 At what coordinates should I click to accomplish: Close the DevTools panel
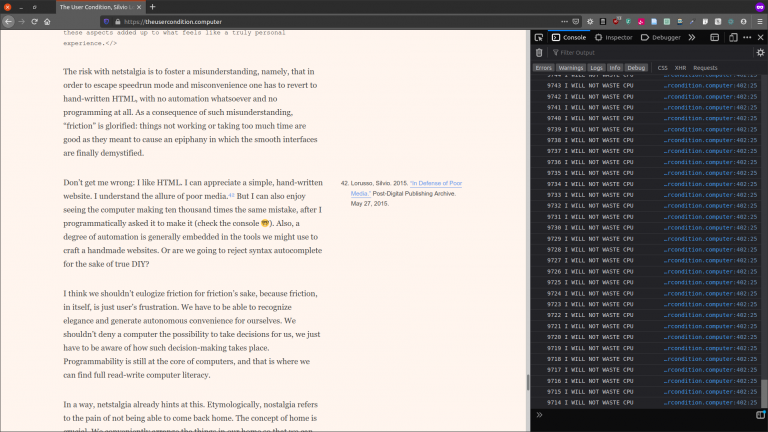759,37
